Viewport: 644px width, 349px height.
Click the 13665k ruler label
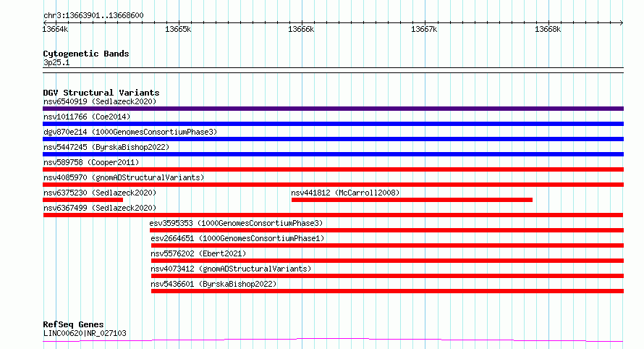pyautogui.click(x=178, y=29)
